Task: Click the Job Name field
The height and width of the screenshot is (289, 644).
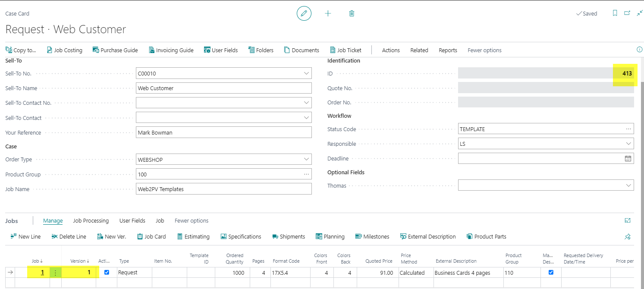Action: tap(223, 189)
